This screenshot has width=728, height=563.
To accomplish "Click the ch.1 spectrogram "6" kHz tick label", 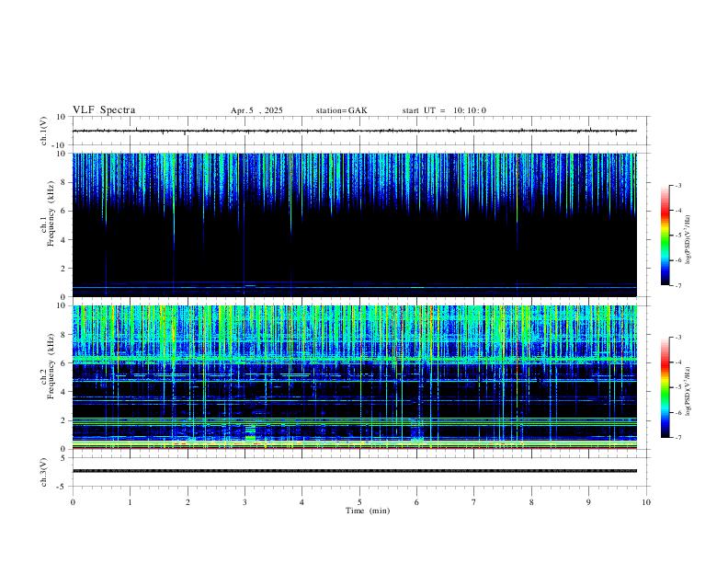I will 63,211.
